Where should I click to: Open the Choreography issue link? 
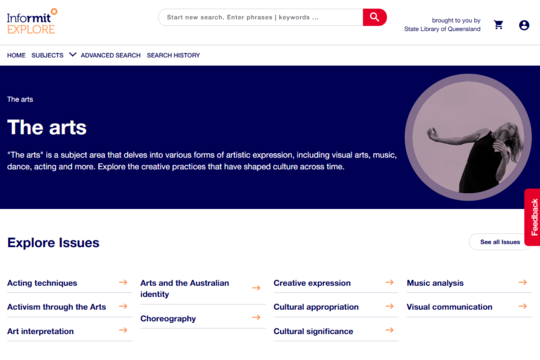tap(168, 319)
